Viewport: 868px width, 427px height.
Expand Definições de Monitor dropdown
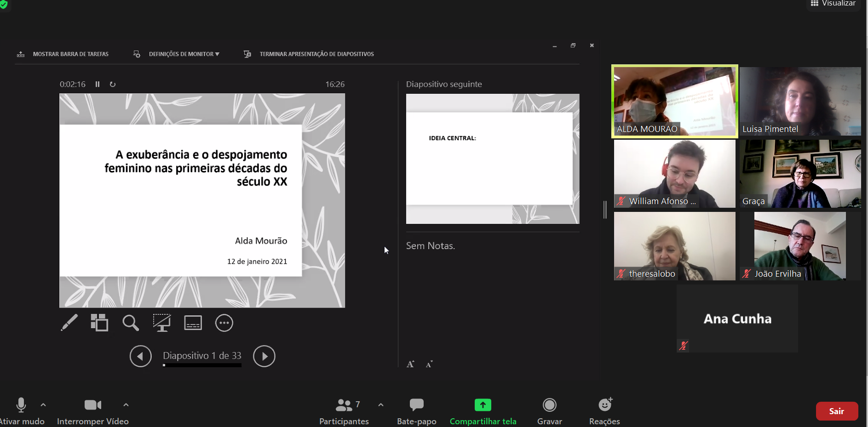(184, 54)
